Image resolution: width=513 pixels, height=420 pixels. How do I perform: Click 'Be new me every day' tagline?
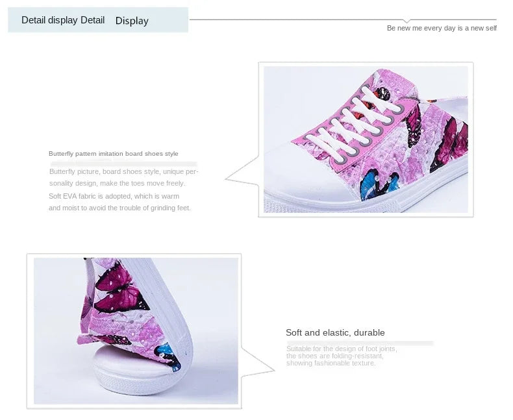[x=442, y=28]
